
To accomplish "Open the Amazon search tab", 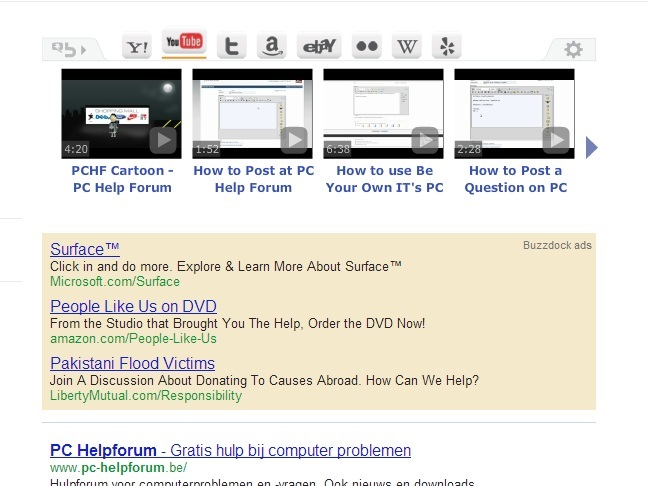I will pyautogui.click(x=272, y=46).
